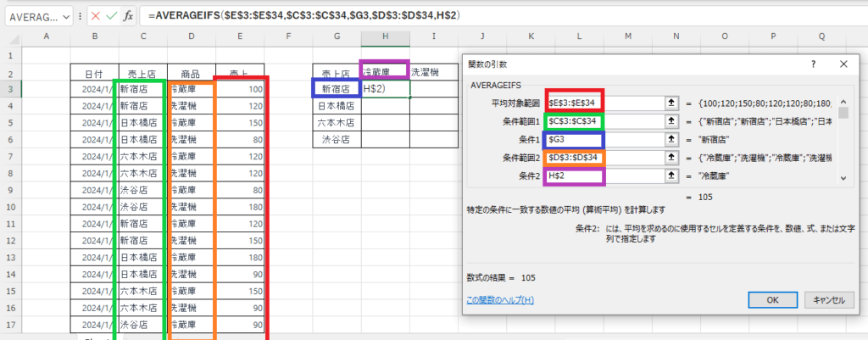
Task: Click the Name Box showing AVERAG...
Action: coord(33,17)
